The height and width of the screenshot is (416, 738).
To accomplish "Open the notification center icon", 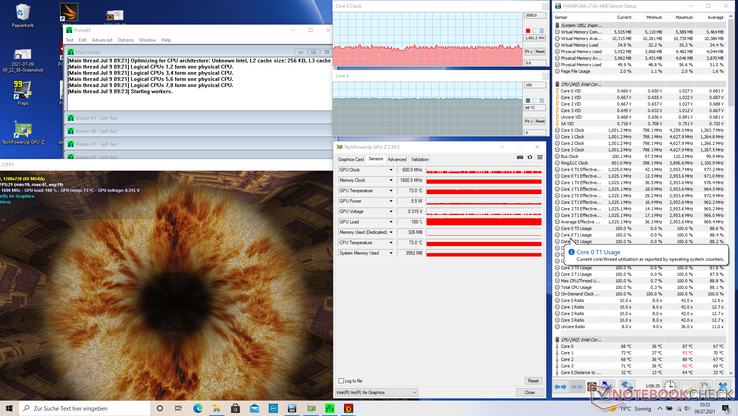I will click(726, 408).
